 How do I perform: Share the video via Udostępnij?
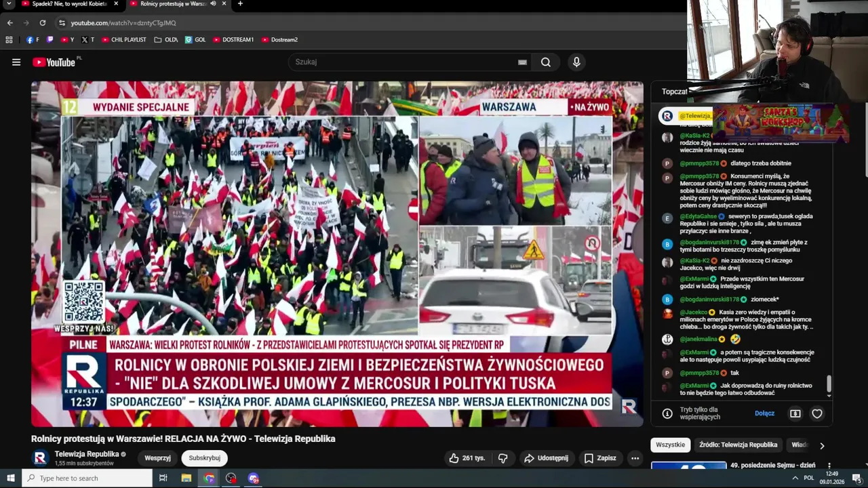point(546,458)
